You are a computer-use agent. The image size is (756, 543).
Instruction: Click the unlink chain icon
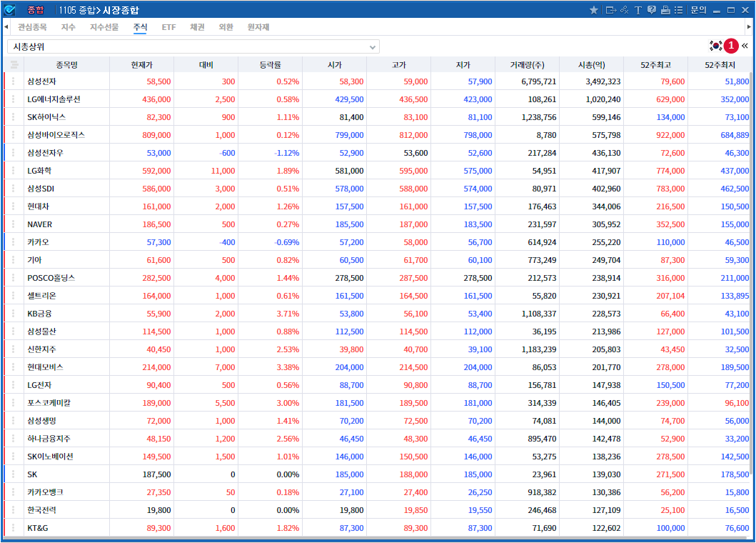click(x=624, y=10)
